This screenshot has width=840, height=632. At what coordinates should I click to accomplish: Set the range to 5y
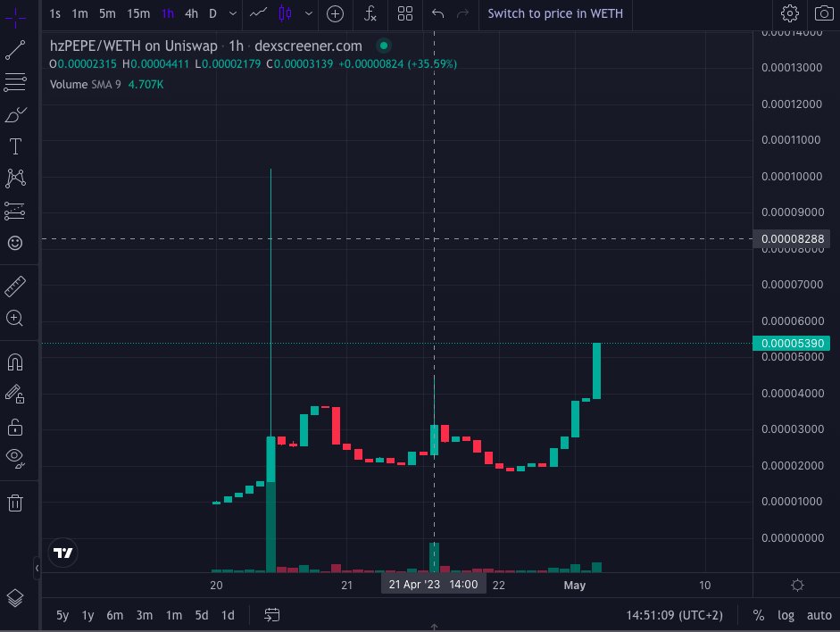pos(62,615)
